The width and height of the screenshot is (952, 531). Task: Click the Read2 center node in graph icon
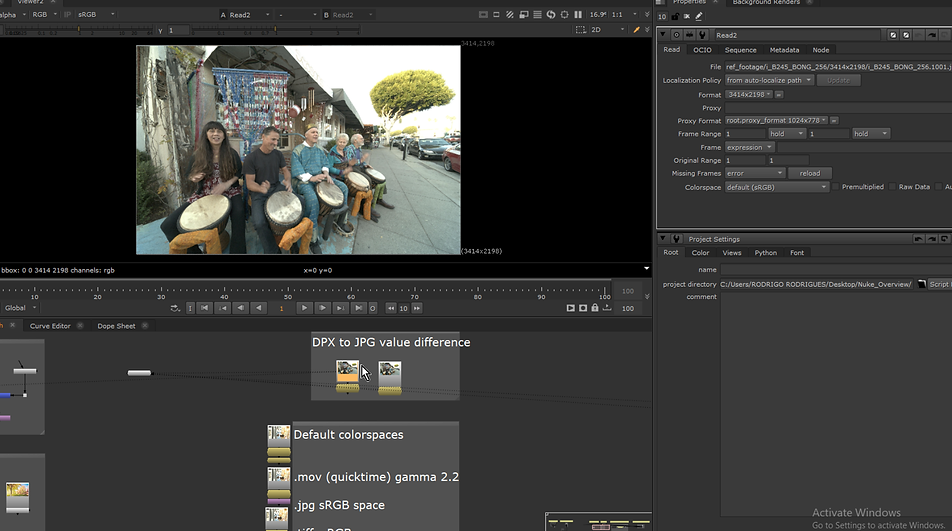(x=676, y=35)
